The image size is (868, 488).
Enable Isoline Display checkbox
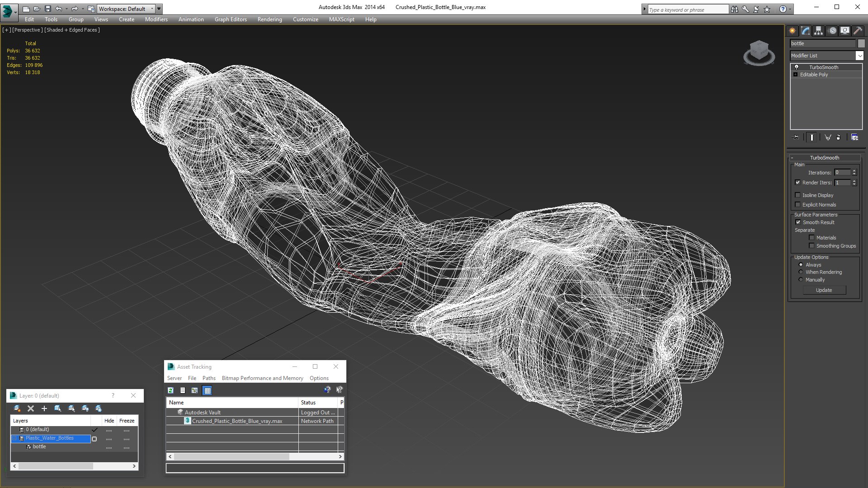point(798,195)
